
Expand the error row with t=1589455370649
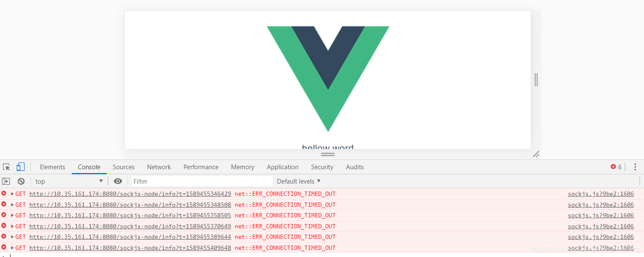click(12, 226)
